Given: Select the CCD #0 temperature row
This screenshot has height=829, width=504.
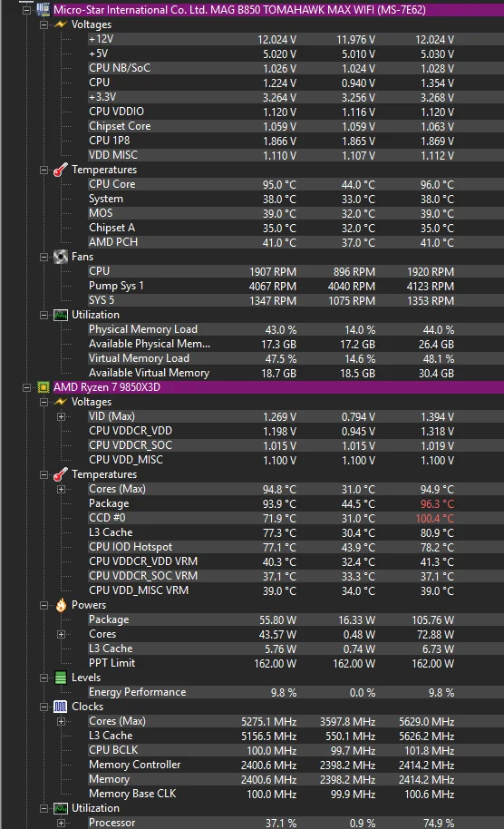Looking at the screenshot, I should click(296, 518).
